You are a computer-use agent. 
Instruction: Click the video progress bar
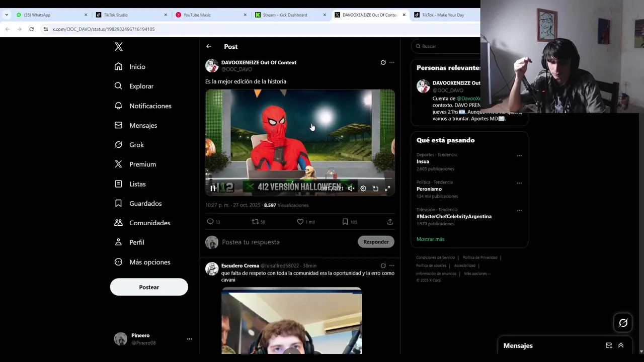[300, 178]
